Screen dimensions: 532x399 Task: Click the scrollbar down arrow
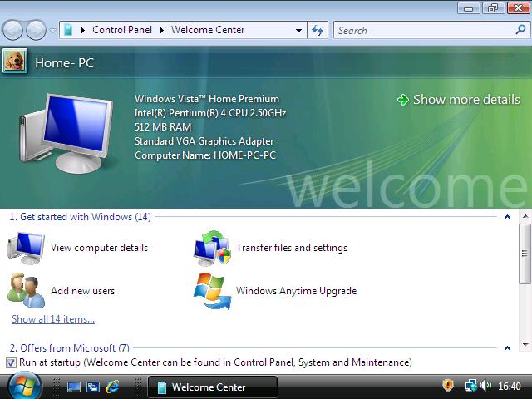525,345
